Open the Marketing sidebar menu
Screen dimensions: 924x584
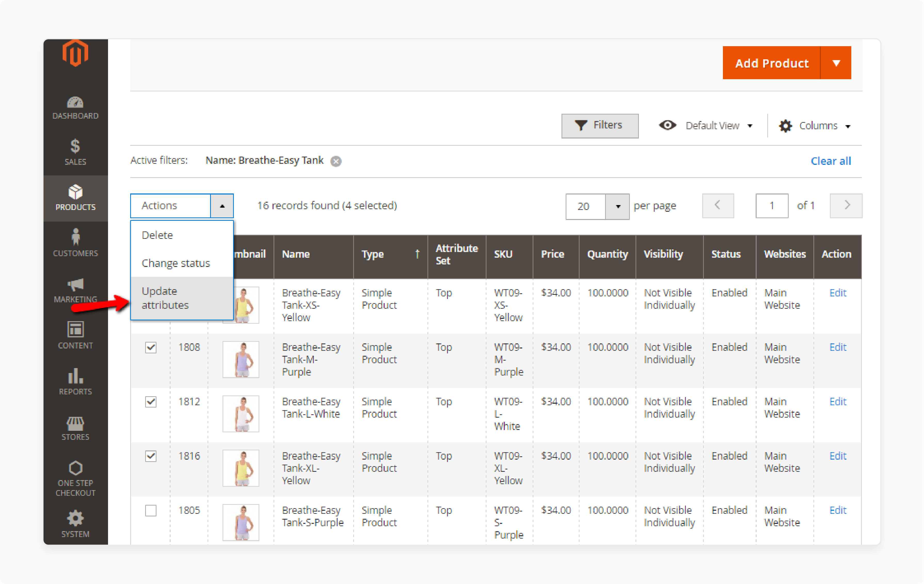(75, 290)
